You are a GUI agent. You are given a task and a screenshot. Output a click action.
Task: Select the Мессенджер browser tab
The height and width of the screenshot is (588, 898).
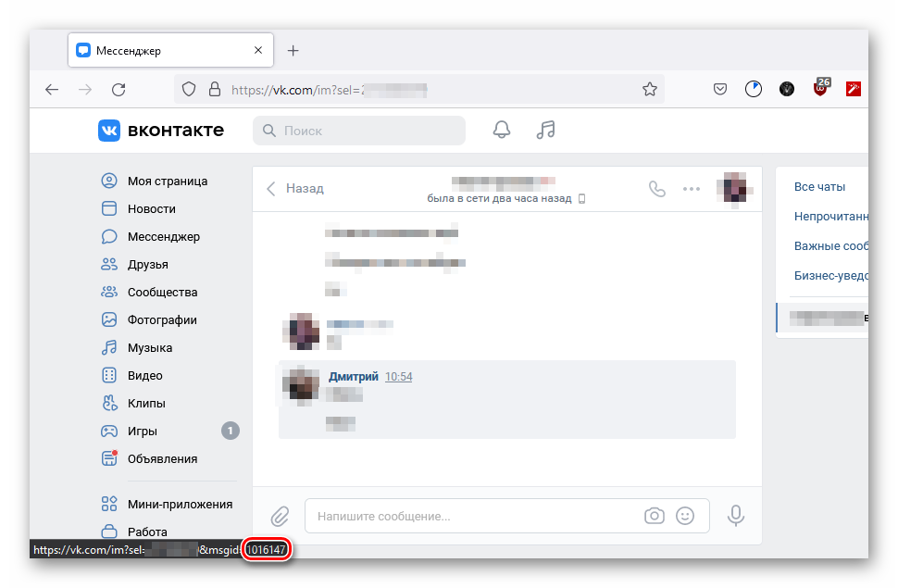coord(170,50)
